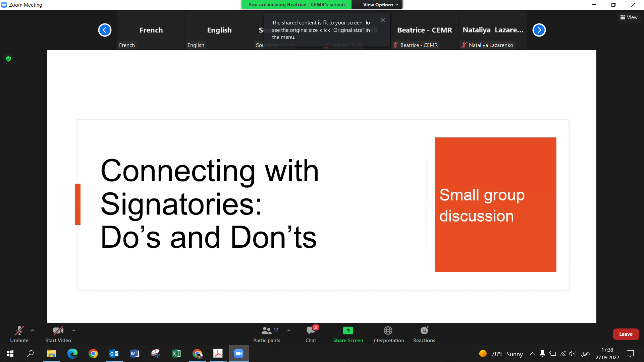The image size is (644, 362).
Task: Open the View Options dropdown
Action: 380,5
